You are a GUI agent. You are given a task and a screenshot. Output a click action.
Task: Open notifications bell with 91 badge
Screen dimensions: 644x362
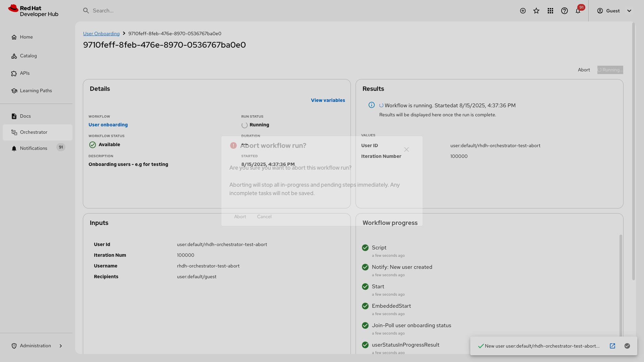(x=578, y=11)
